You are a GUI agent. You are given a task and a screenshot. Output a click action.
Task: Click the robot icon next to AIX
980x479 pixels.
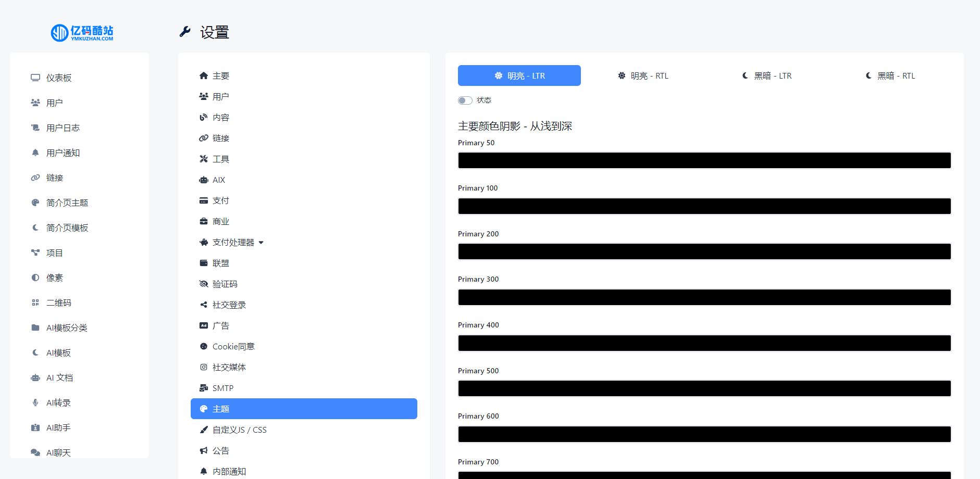[204, 180]
